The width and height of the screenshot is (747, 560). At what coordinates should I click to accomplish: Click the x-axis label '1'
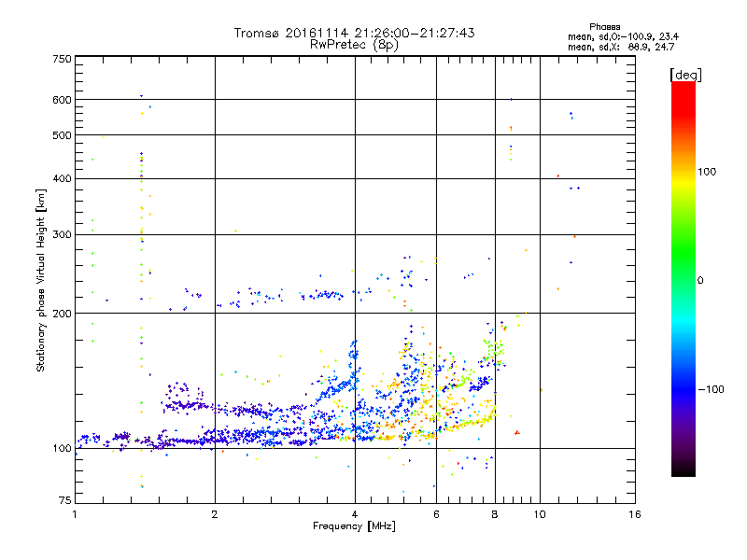(76, 514)
